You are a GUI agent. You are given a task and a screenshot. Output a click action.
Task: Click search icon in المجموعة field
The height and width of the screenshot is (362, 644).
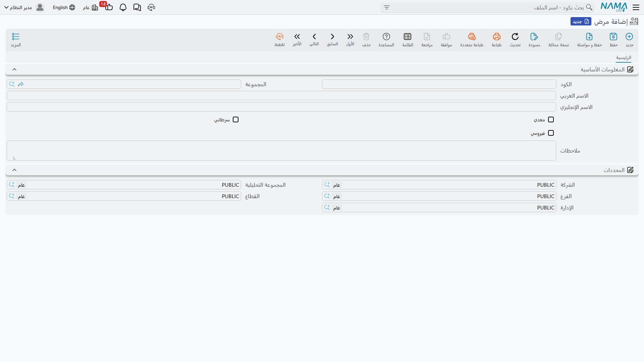pos(12,84)
